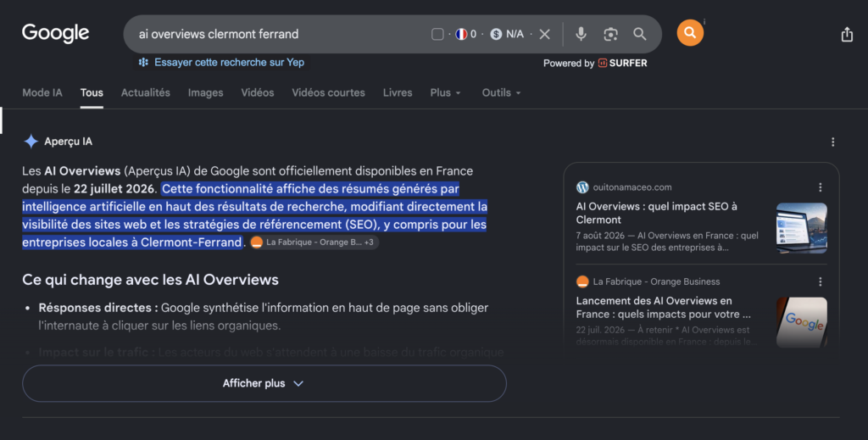
Task: Expand the Plus dropdown menu
Action: [445, 93]
